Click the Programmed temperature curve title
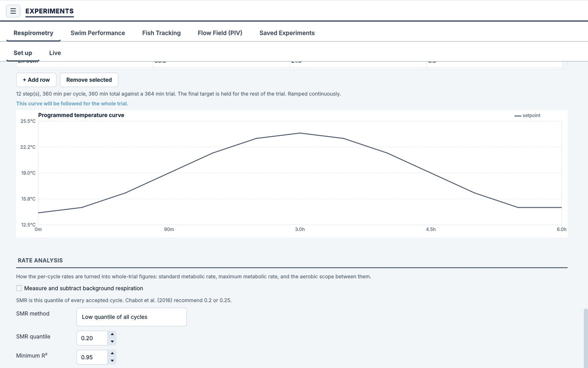The height and width of the screenshot is (368, 588). coord(81,115)
